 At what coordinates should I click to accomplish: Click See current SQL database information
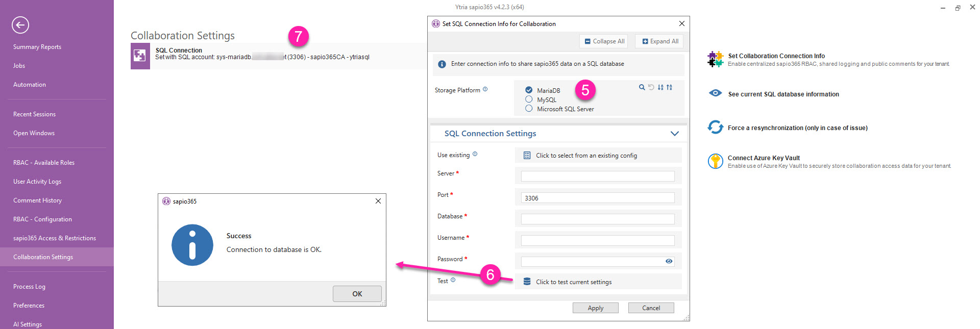pos(783,94)
